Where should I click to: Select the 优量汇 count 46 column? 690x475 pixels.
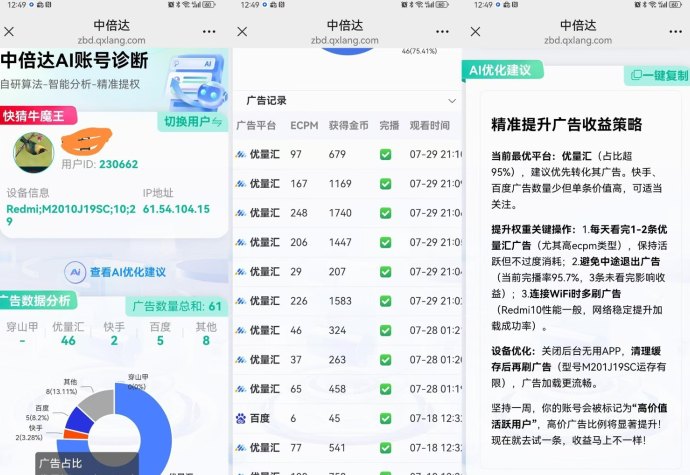tap(68, 333)
